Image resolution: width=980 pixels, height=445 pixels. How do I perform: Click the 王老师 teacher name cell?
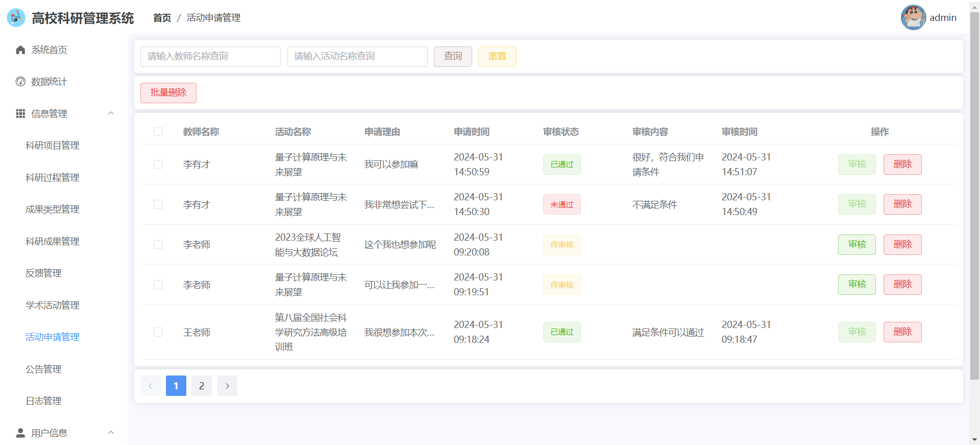[197, 332]
